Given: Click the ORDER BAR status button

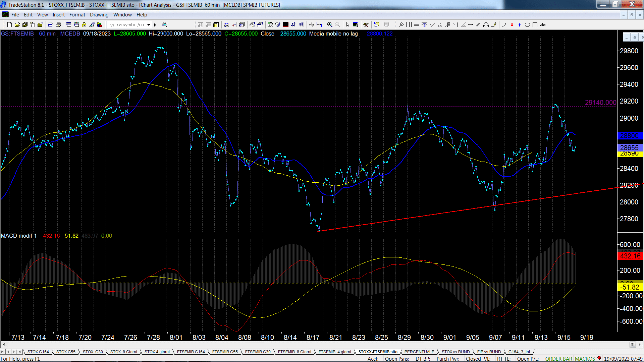Looking at the screenshot, I should [559, 359].
